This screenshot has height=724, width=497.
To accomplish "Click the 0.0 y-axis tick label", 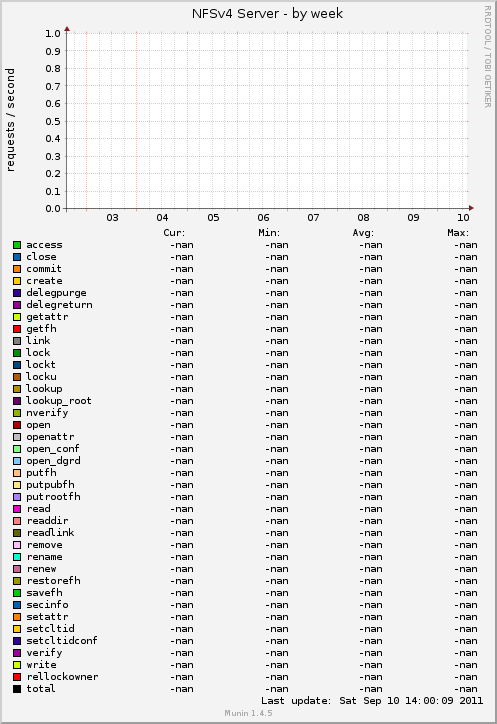I will (x=53, y=209).
